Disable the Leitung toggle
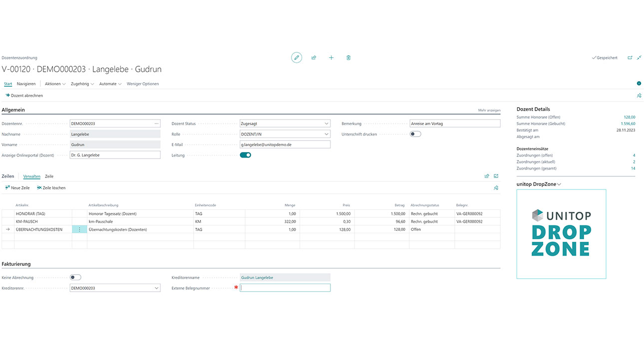This screenshot has width=644, height=344. pos(245,155)
